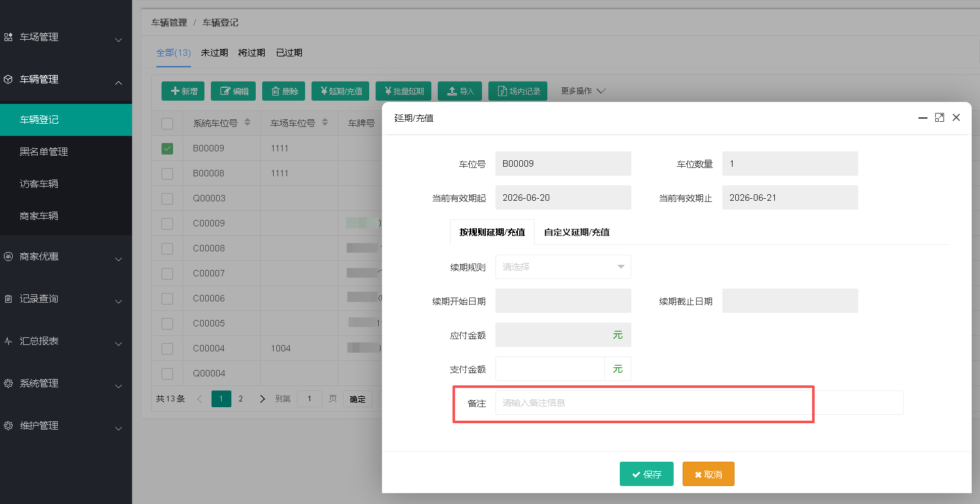This screenshot has width=980, height=504.
Task: Sort by 系统车位号 column arrows
Action: coord(247,122)
